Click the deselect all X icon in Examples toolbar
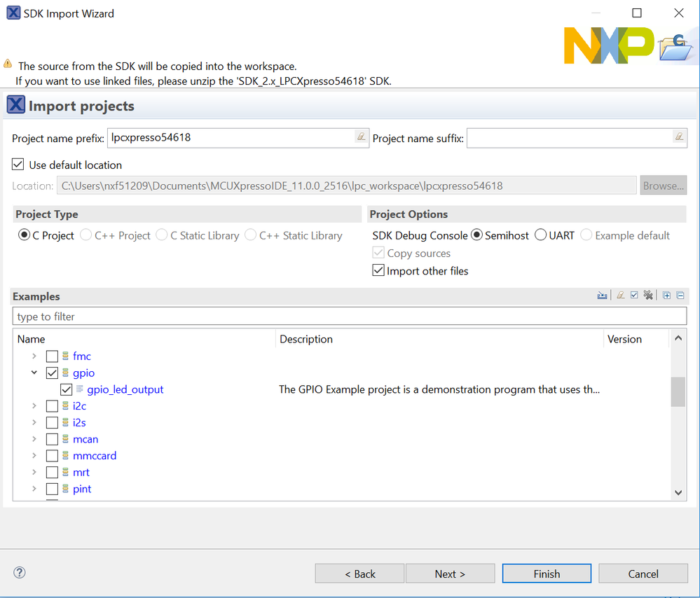Viewport: 700px width, 598px height. pyautogui.click(x=647, y=295)
